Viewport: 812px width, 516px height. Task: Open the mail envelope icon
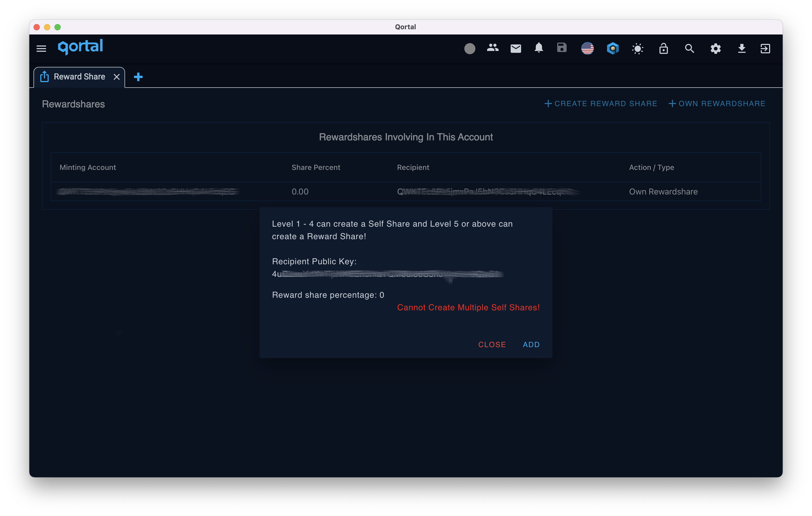[516, 49]
